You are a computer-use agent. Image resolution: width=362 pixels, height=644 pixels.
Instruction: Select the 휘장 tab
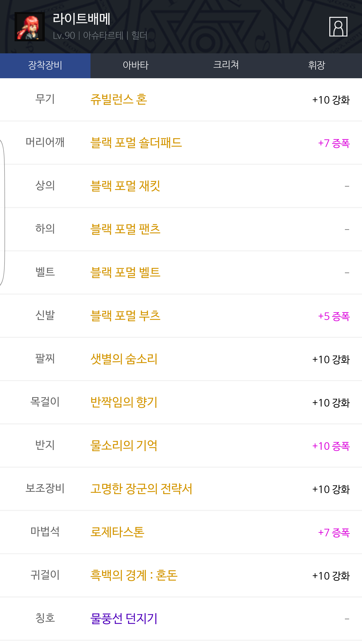316,65
